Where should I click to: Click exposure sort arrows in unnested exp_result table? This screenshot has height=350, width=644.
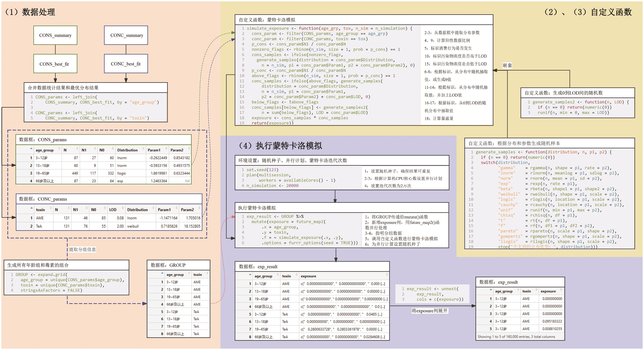point(561,290)
